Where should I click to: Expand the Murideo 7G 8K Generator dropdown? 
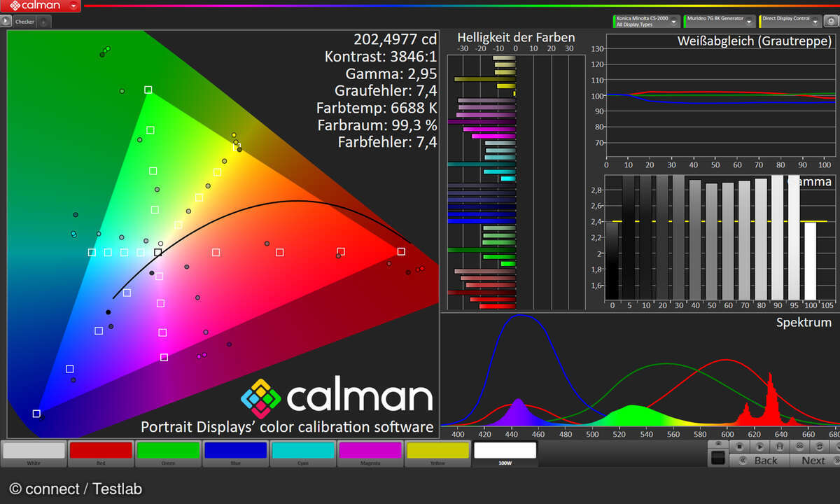point(748,22)
